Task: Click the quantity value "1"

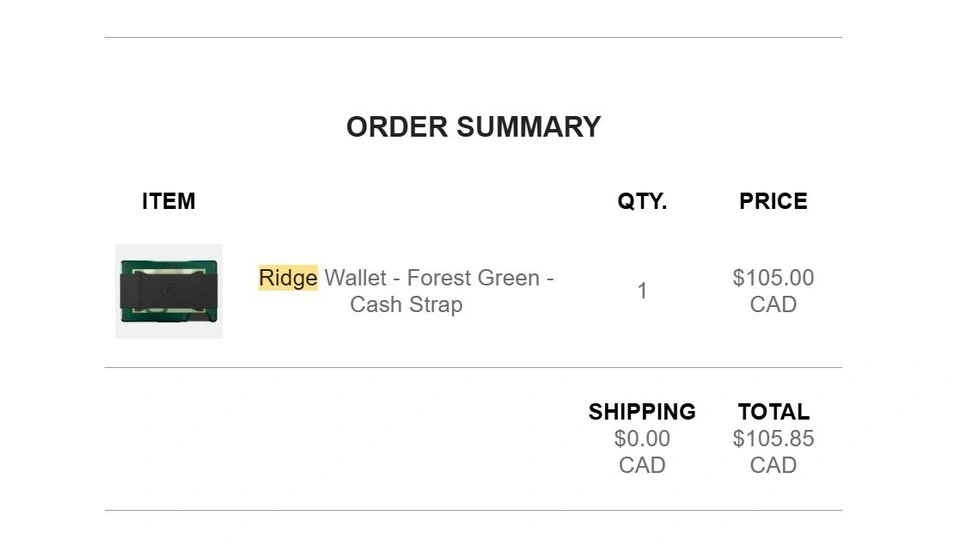Action: 642,291
